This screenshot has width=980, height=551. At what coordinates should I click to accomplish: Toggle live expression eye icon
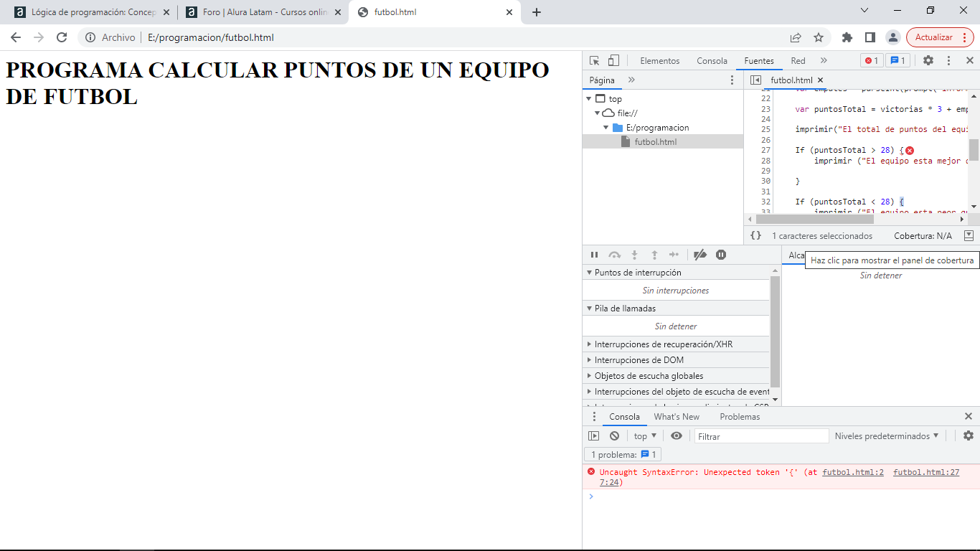click(677, 435)
